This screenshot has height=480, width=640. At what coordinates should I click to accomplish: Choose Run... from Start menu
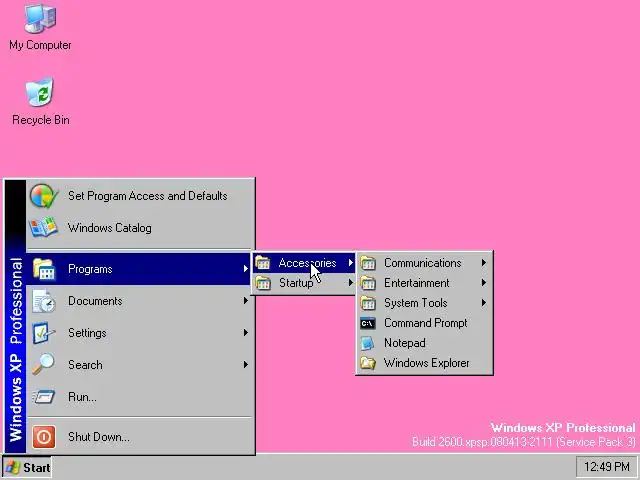tap(139, 396)
